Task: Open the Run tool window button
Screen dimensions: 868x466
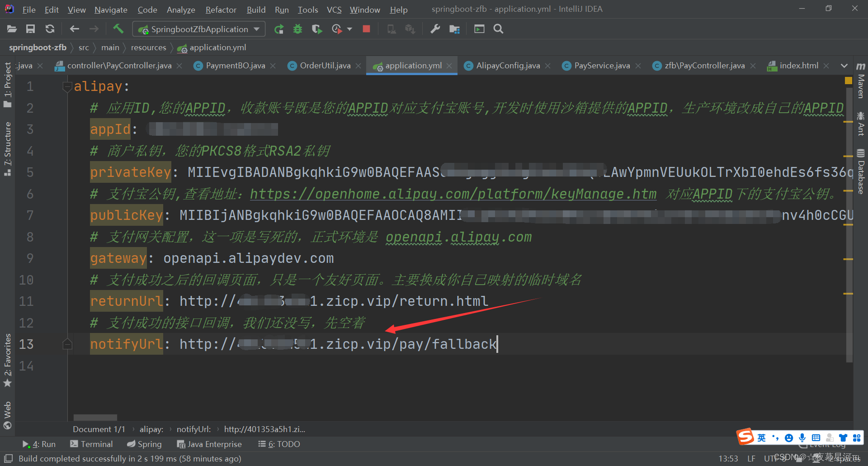Action: (x=39, y=444)
